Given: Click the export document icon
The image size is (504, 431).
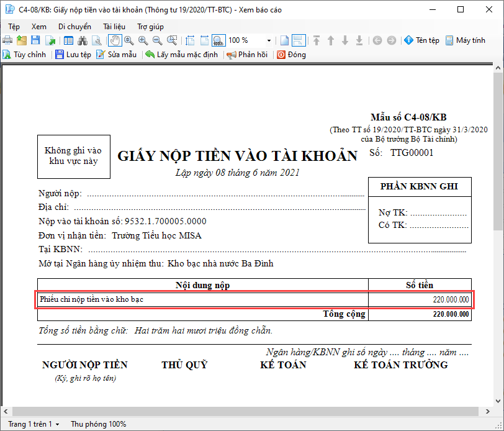Looking at the screenshot, I should (50, 40).
